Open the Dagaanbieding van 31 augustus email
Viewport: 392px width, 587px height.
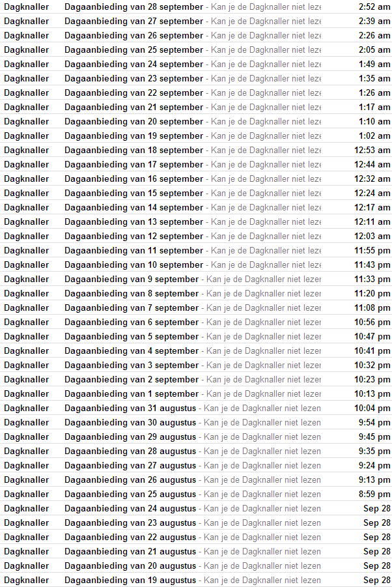click(196, 408)
